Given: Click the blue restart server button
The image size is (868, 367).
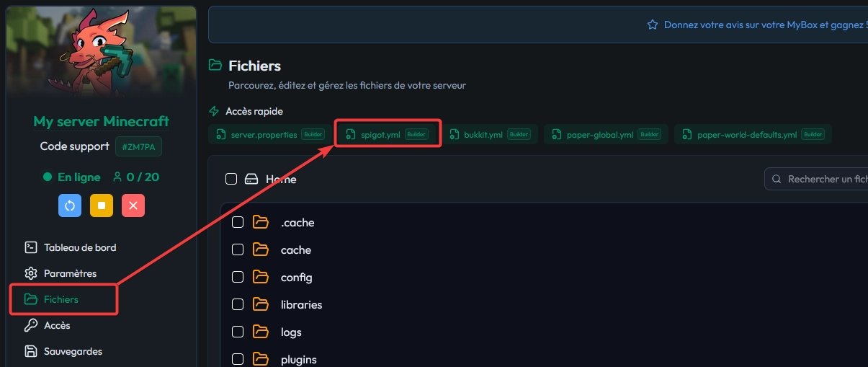Looking at the screenshot, I should pyautogui.click(x=70, y=205).
